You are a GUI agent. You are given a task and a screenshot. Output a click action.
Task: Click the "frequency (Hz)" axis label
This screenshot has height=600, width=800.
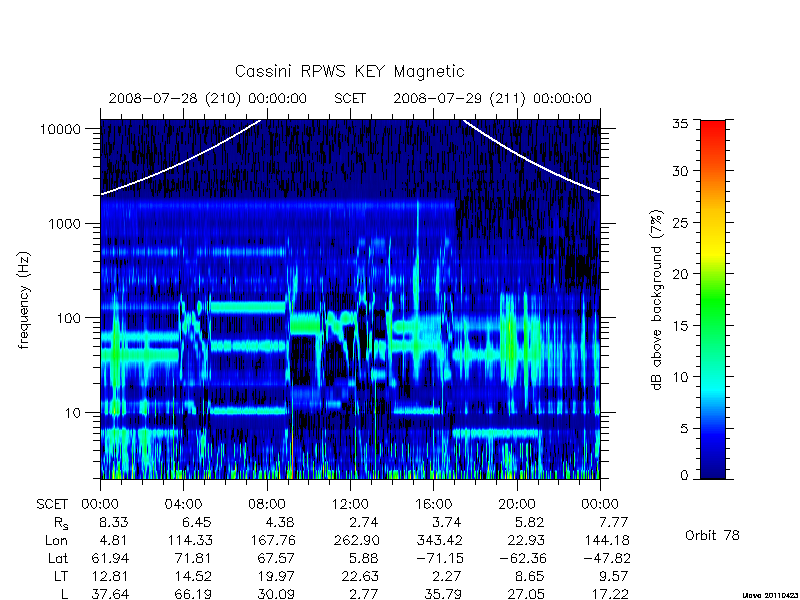click(23, 301)
